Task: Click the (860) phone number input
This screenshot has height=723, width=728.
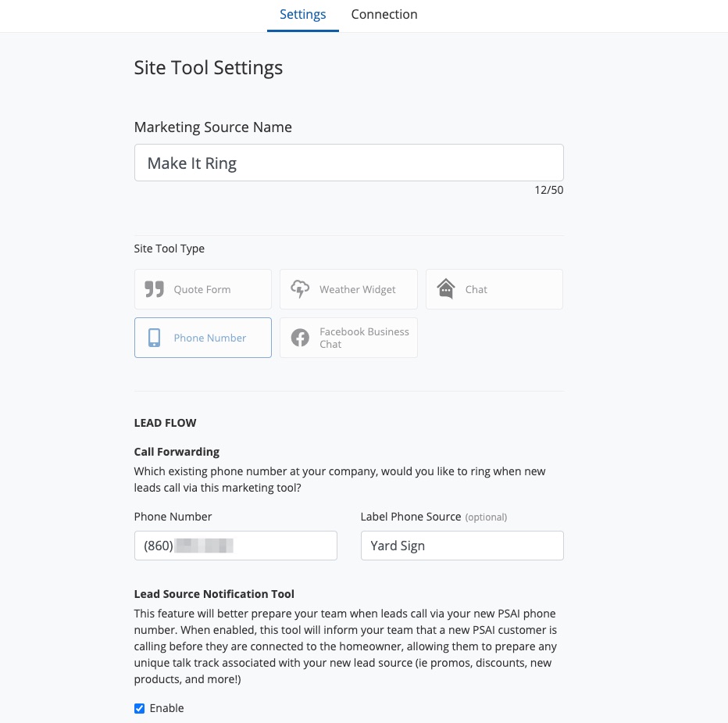Action: (235, 546)
